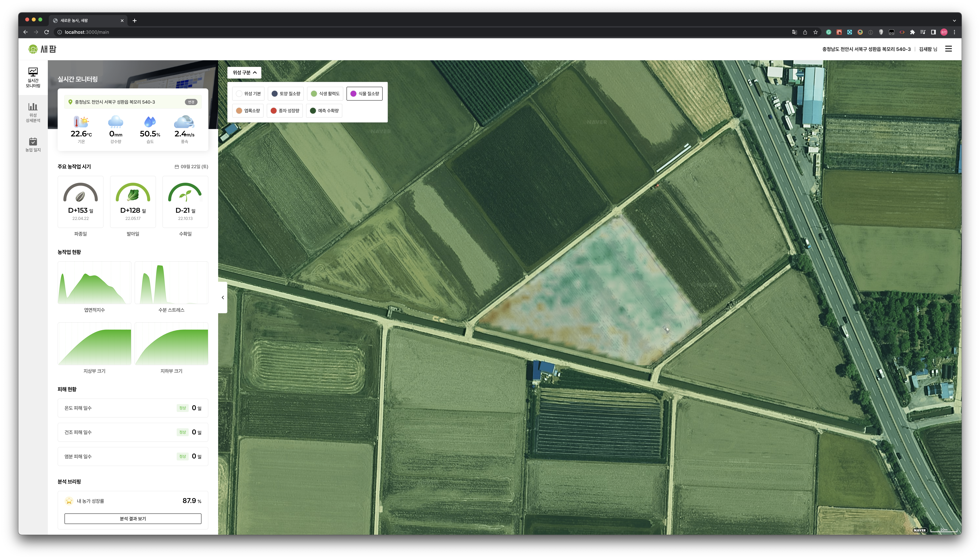980x559 pixels.
Task: Click the browser reload icon
Action: click(47, 32)
